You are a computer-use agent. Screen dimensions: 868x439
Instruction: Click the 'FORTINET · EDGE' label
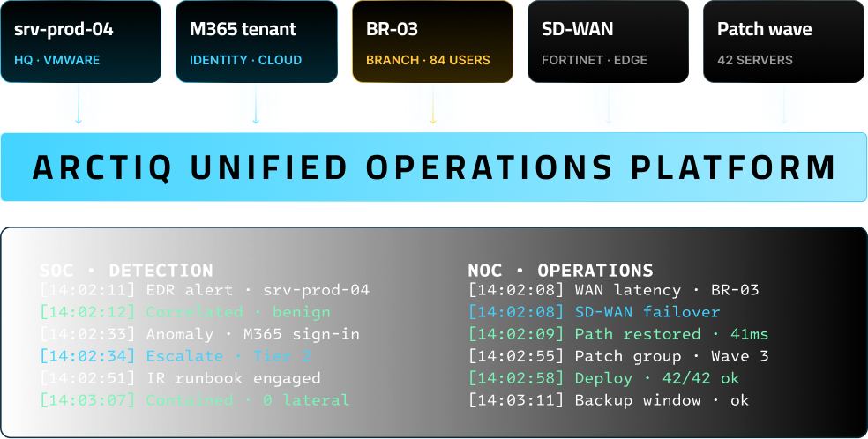pos(594,60)
